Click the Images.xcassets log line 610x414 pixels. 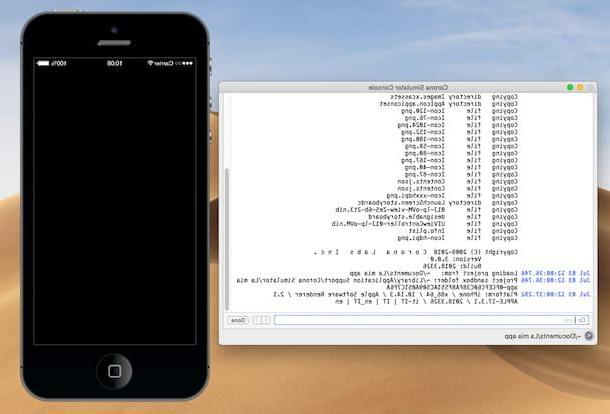(454, 96)
